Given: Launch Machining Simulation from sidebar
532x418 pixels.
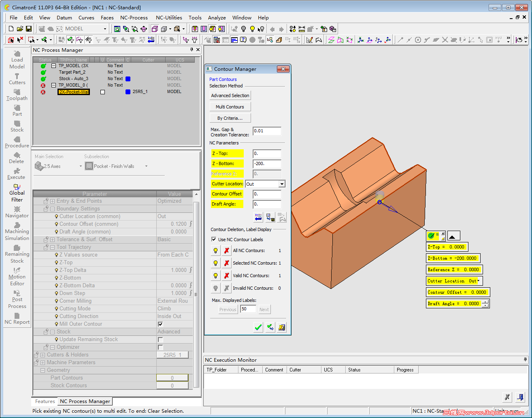Looking at the screenshot, I should [17, 231].
